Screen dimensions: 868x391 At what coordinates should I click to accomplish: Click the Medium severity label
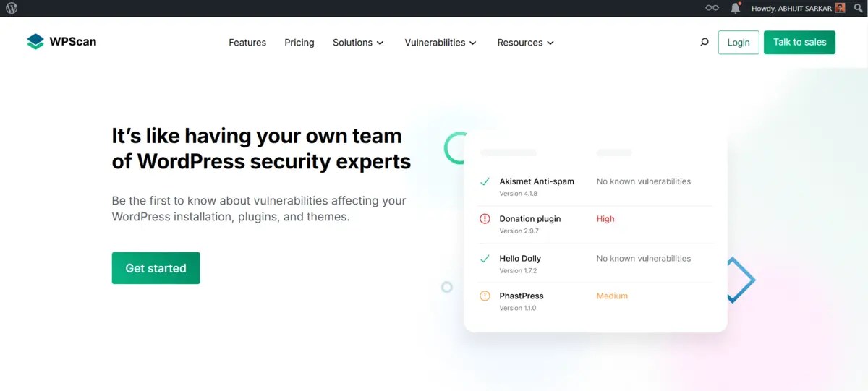coord(612,296)
